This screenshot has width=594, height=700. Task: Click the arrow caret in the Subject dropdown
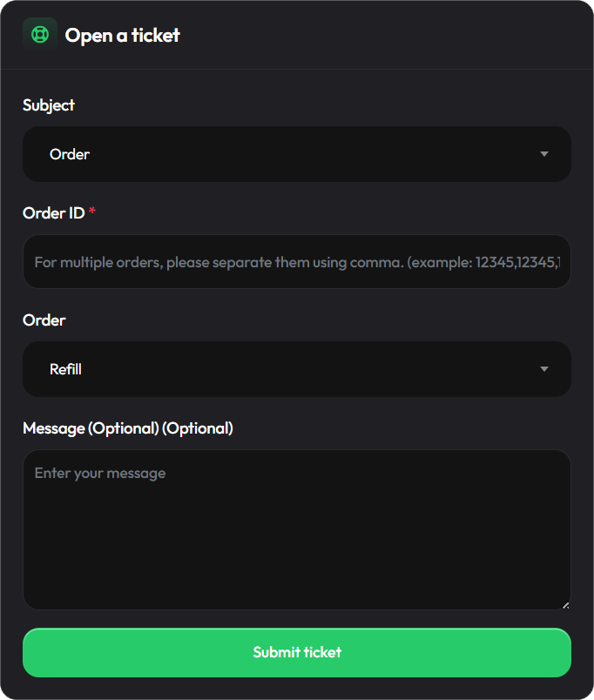point(544,154)
